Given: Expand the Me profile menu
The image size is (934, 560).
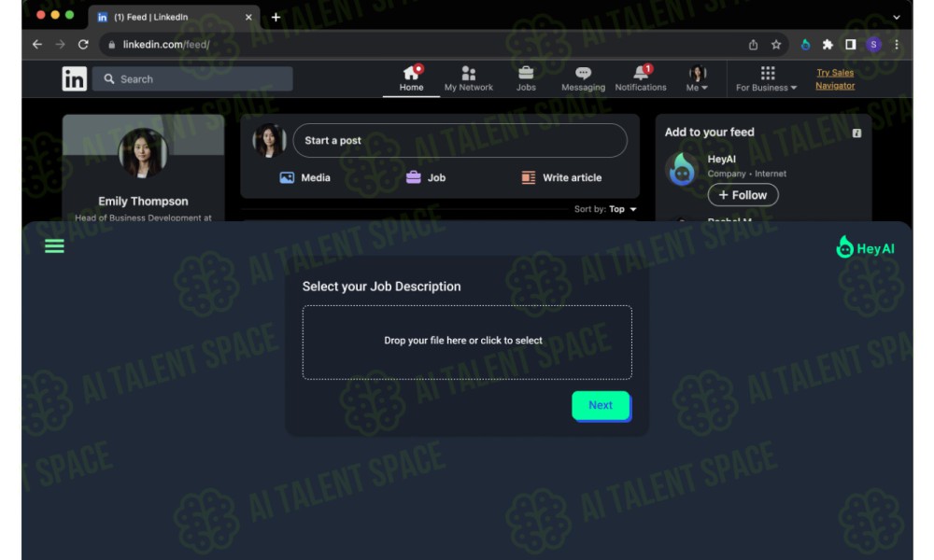Looking at the screenshot, I should point(697,78).
